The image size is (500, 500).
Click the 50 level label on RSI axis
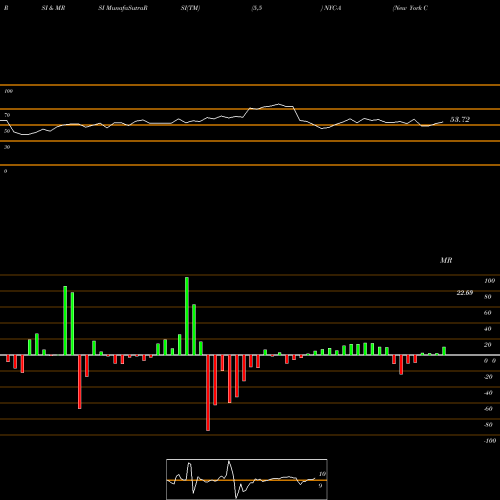[x=7, y=131]
